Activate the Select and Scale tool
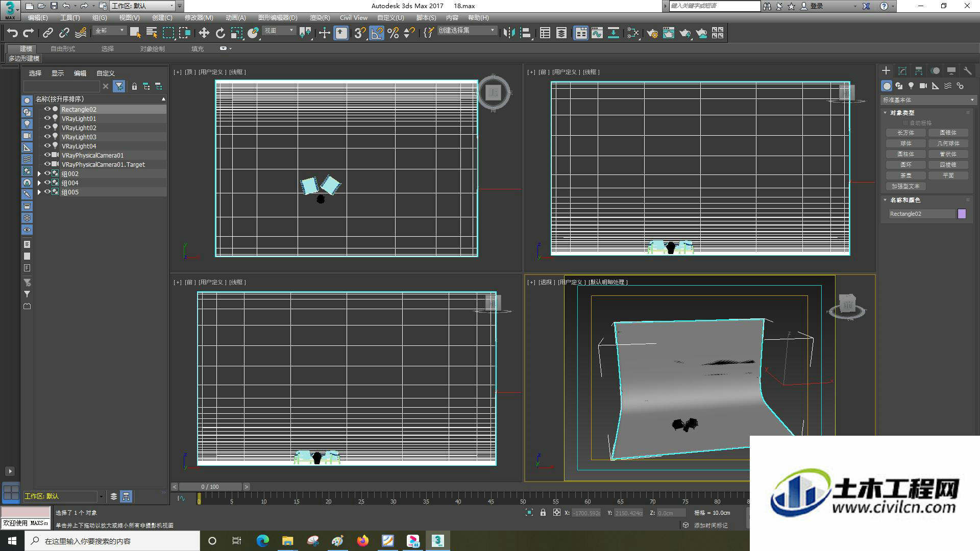Image resolution: width=980 pixels, height=551 pixels. click(236, 33)
